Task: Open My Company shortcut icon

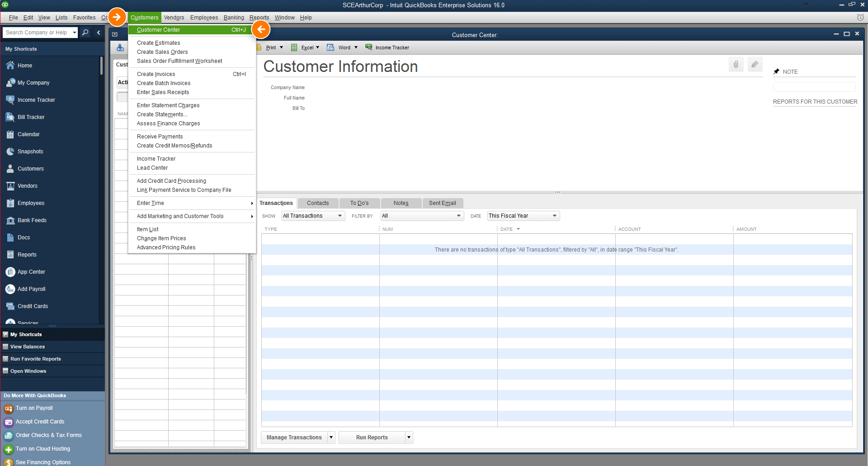Action: (x=10, y=82)
